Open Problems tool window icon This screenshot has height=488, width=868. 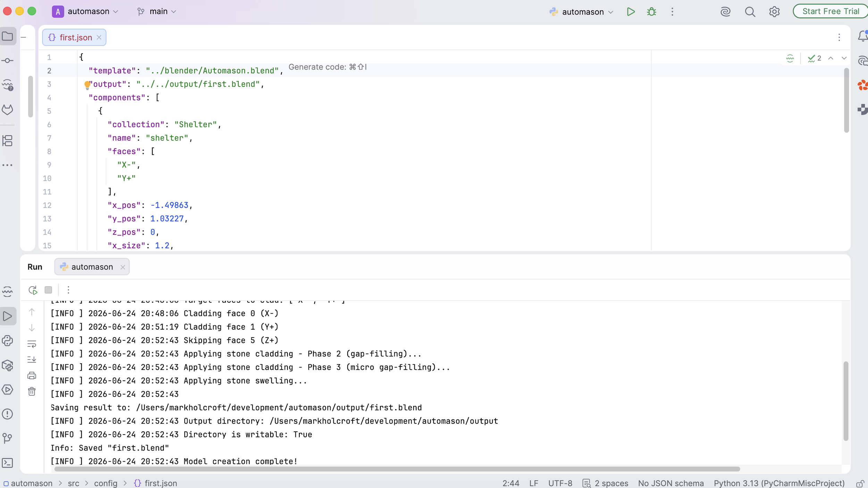(x=8, y=414)
